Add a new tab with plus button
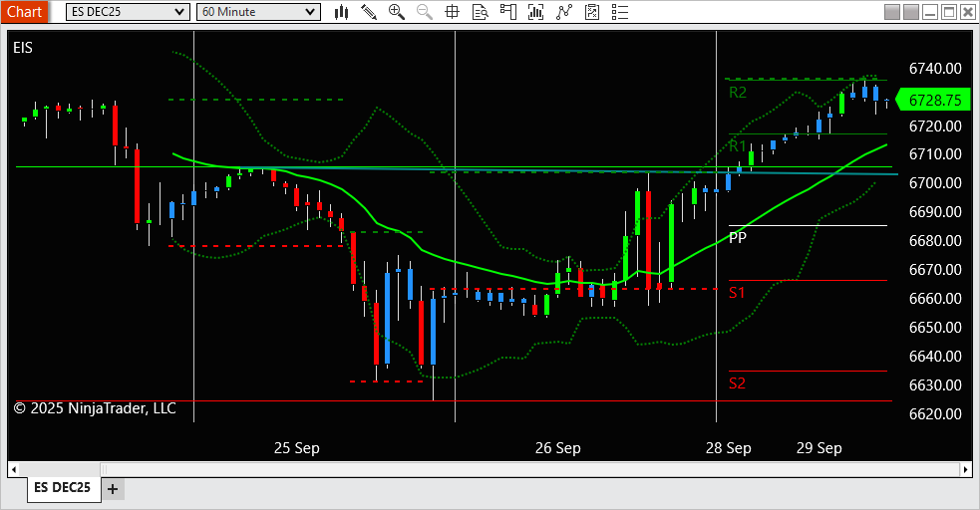This screenshot has height=510, width=980. coord(113,489)
